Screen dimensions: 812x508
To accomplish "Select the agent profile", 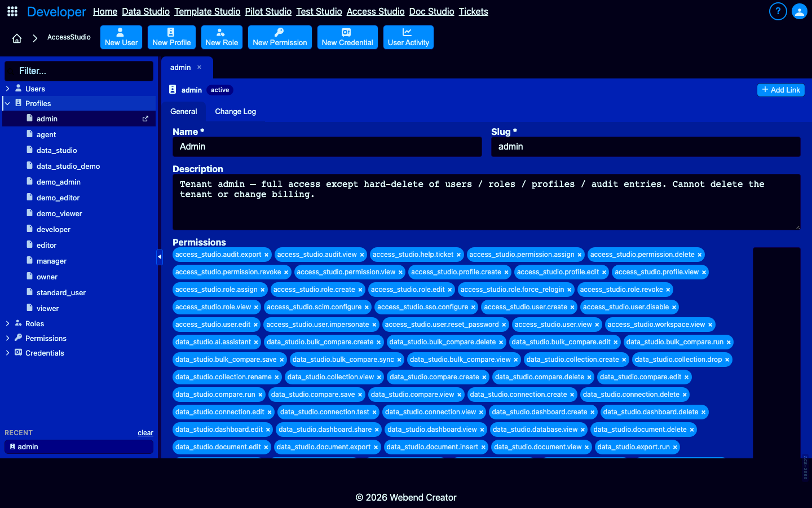I will (79, 134).
